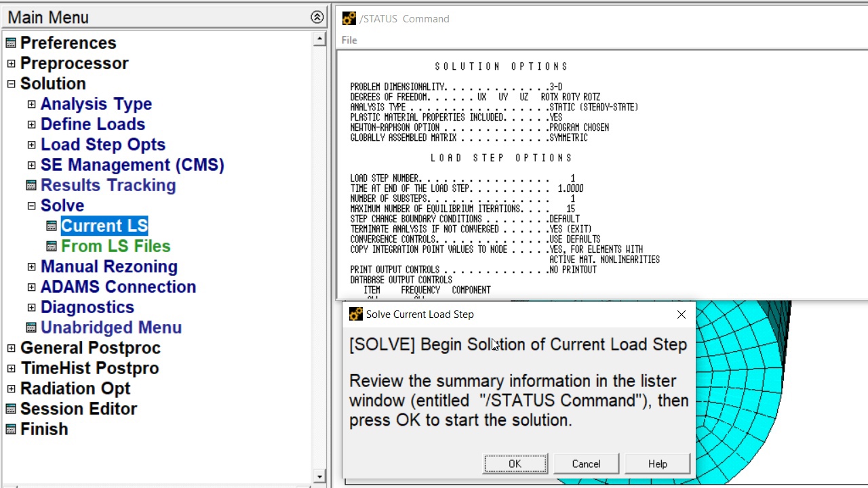The width and height of the screenshot is (868, 488).
Task: Open the Define Loads submenu label
Action: pos(92,124)
